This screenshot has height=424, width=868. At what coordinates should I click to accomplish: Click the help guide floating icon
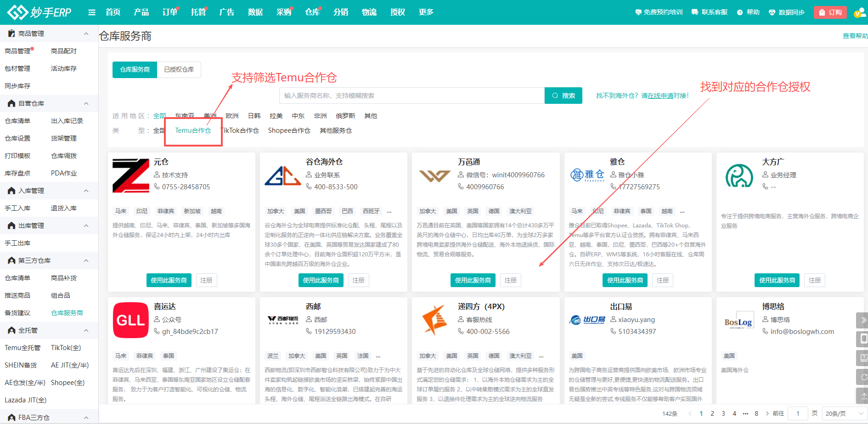(x=862, y=358)
